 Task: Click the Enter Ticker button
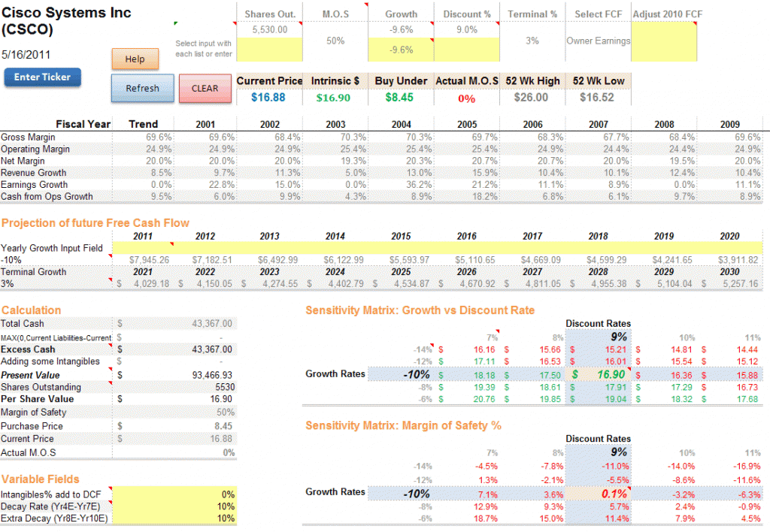click(42, 77)
